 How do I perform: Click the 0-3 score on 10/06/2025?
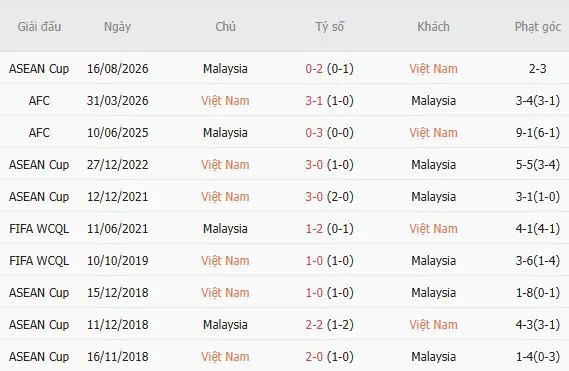coord(314,132)
